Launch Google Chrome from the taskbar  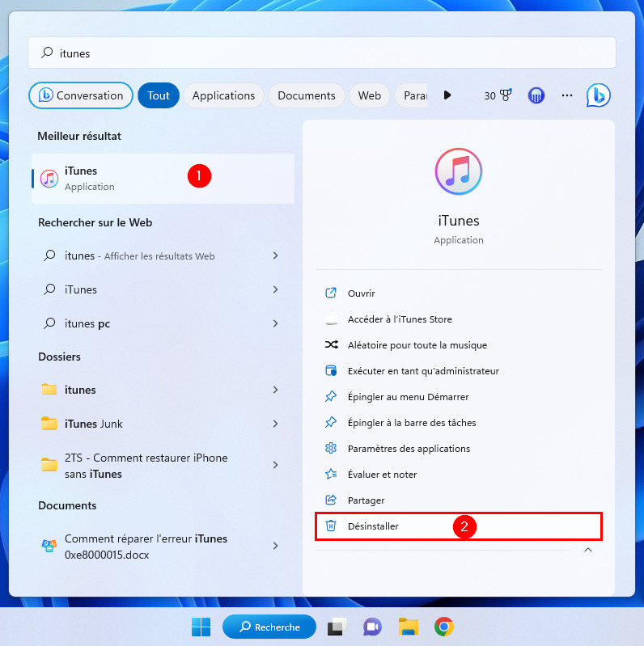444,627
